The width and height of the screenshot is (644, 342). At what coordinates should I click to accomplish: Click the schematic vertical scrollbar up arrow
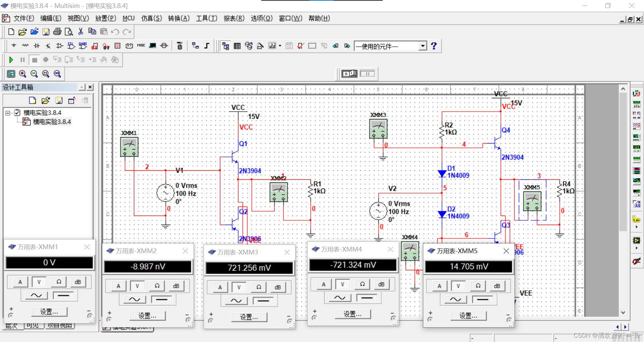[x=623, y=89]
